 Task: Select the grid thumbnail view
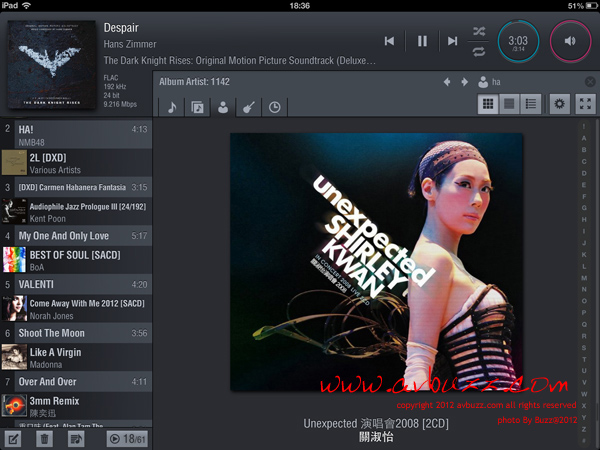488,103
